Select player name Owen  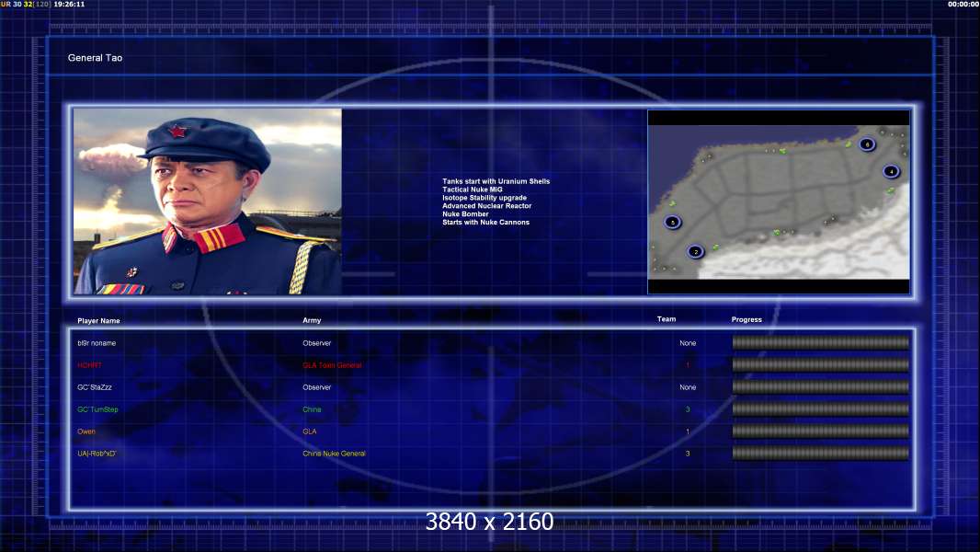click(x=86, y=432)
